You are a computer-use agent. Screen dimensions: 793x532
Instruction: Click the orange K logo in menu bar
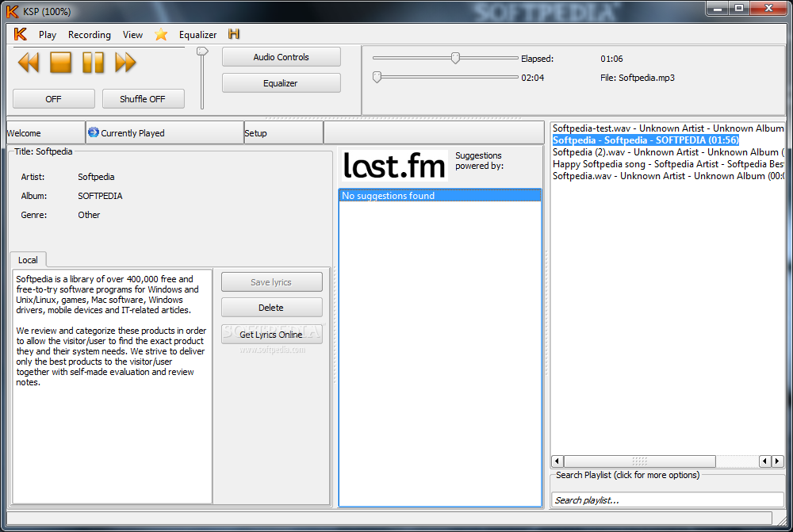[20, 34]
